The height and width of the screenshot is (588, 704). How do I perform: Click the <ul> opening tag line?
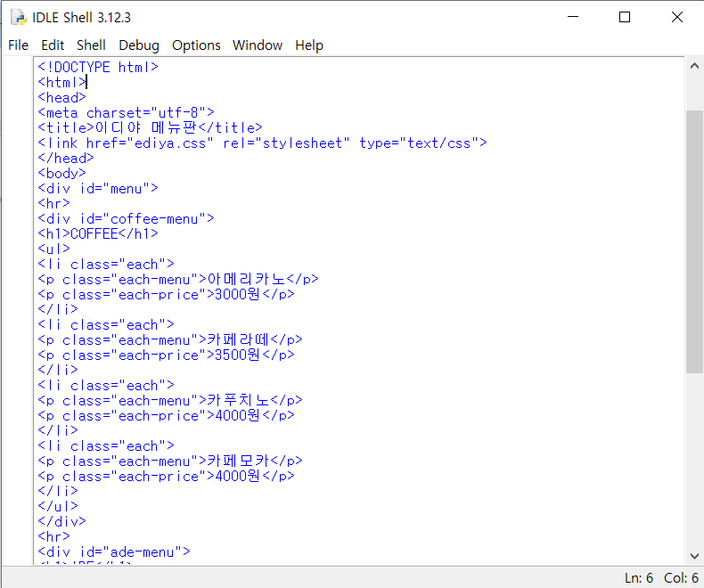tap(53, 249)
